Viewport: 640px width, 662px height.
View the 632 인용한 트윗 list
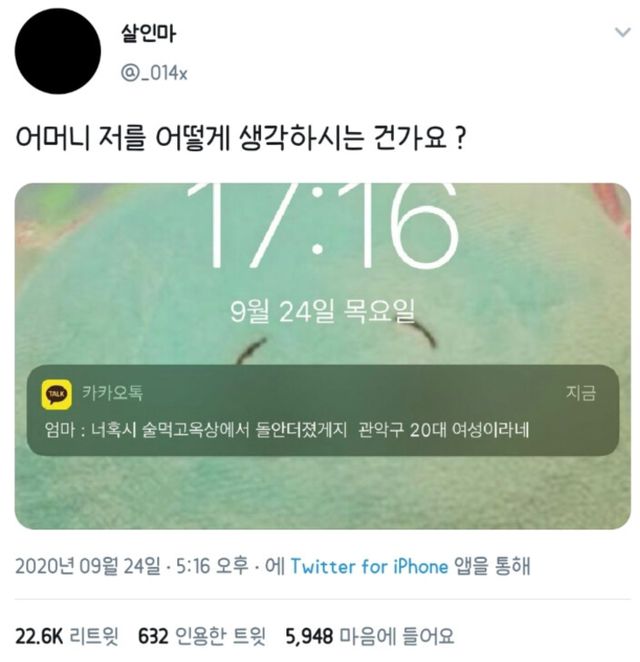click(202, 636)
